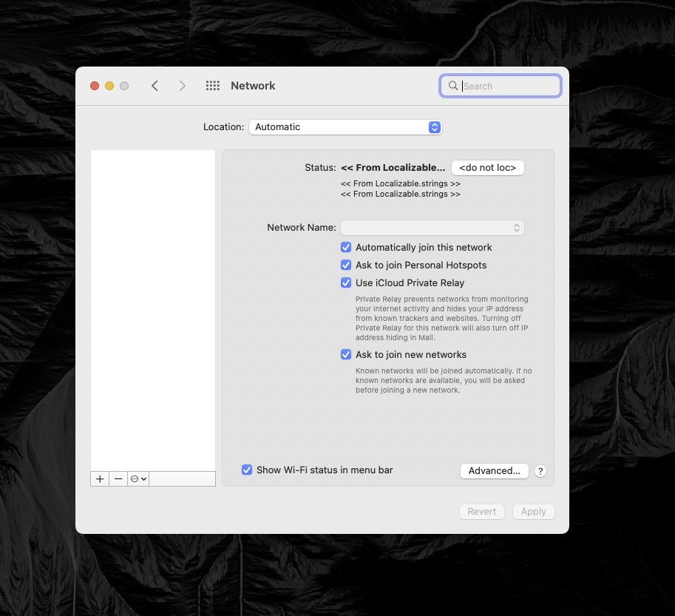Open Advanced network settings
675x616 pixels.
click(x=494, y=470)
